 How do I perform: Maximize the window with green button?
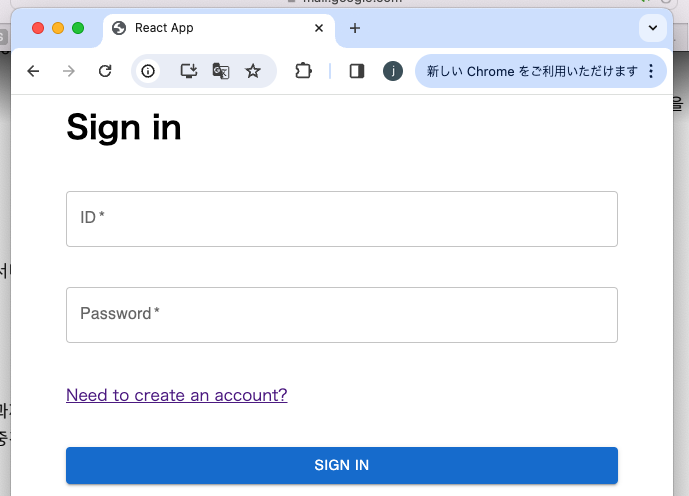[x=78, y=28]
